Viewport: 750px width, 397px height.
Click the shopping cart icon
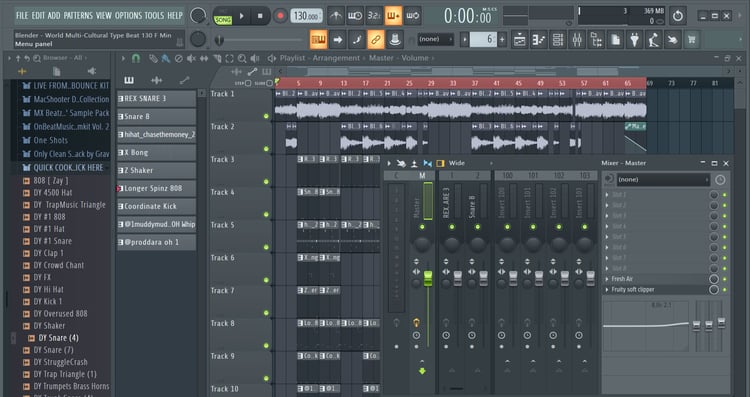(x=692, y=40)
